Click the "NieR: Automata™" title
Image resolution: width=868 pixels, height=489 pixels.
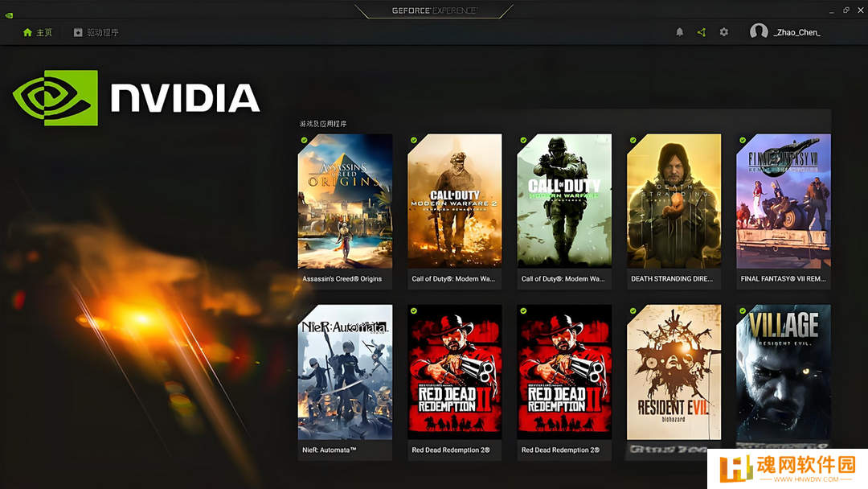(330, 450)
